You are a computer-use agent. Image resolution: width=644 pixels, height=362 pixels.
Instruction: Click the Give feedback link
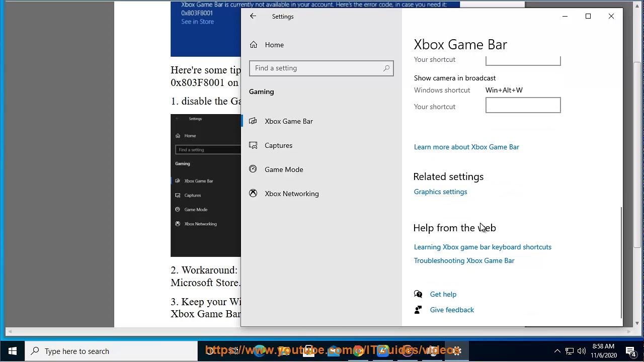[452, 310]
